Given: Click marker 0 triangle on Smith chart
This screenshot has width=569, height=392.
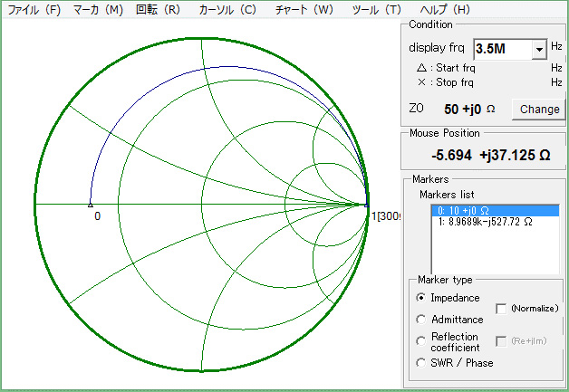Looking at the screenshot, I should 91,205.
